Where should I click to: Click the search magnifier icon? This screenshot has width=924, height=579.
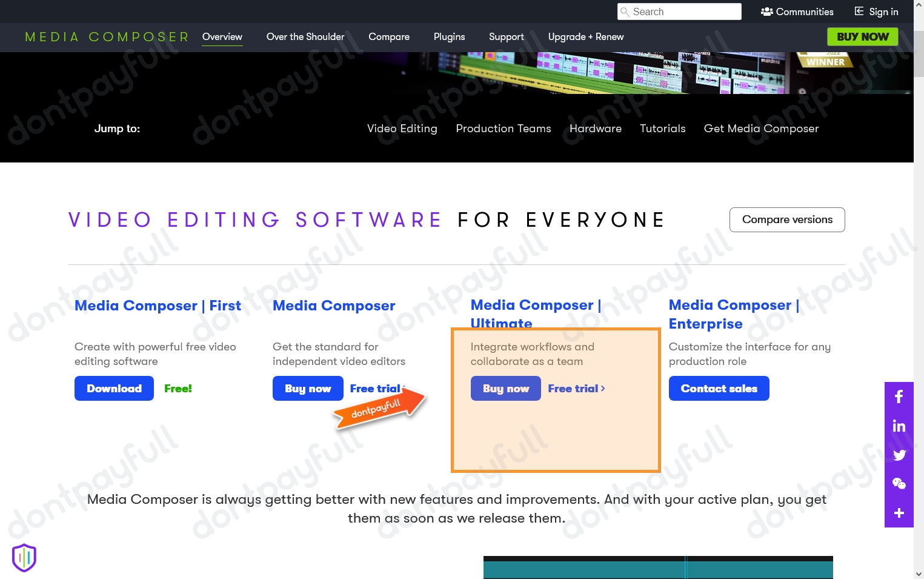625,12
